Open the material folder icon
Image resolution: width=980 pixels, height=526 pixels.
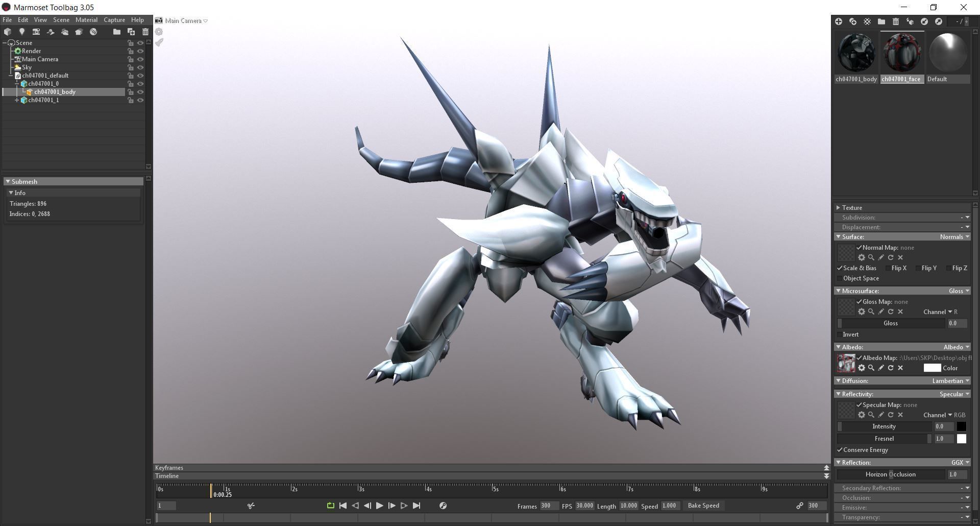click(x=881, y=21)
